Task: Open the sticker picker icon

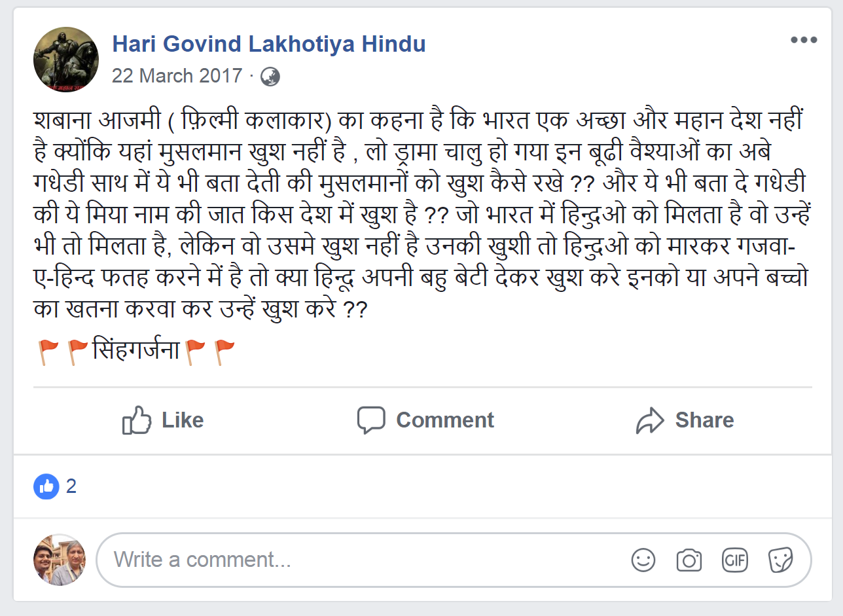Action: pyautogui.click(x=780, y=560)
